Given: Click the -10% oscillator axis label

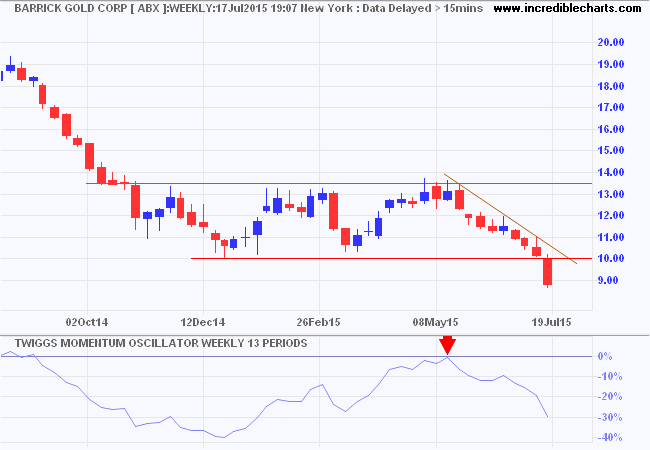Looking at the screenshot, I should tap(610, 377).
